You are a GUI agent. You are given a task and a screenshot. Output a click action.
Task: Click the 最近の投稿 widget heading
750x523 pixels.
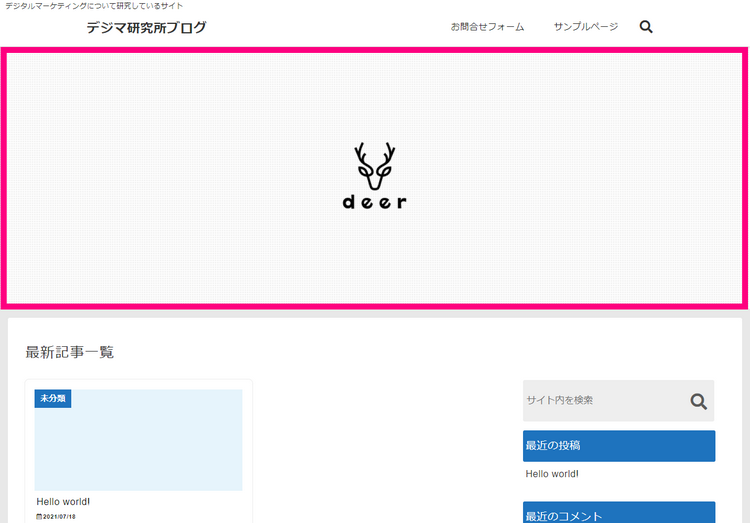tap(619, 446)
